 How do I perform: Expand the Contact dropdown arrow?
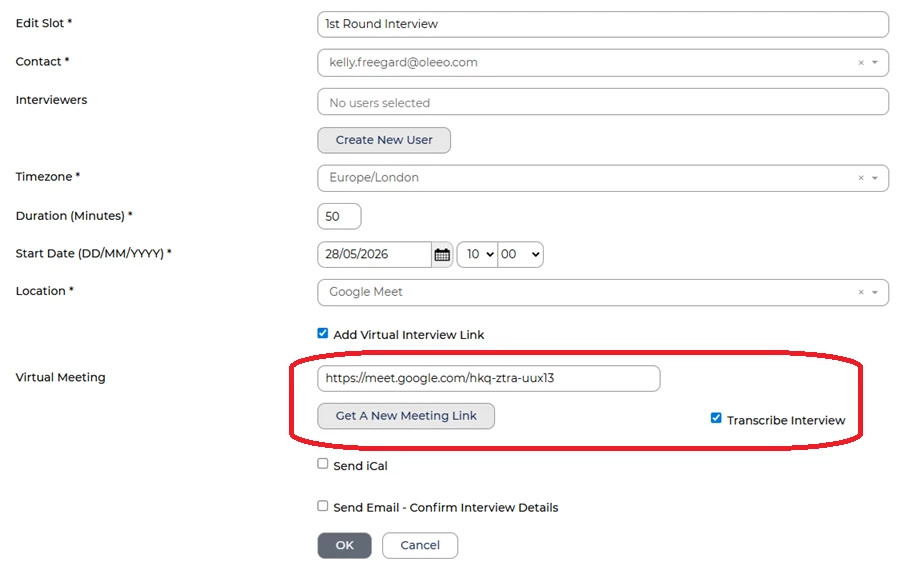point(875,63)
